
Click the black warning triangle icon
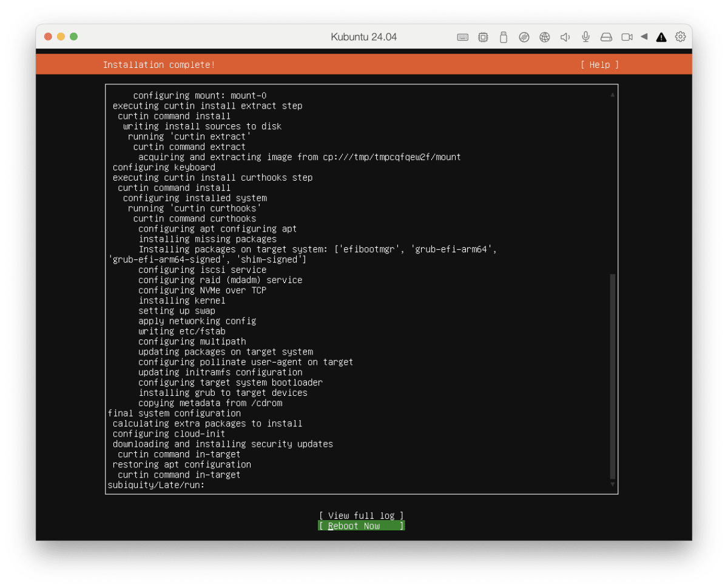click(x=661, y=37)
